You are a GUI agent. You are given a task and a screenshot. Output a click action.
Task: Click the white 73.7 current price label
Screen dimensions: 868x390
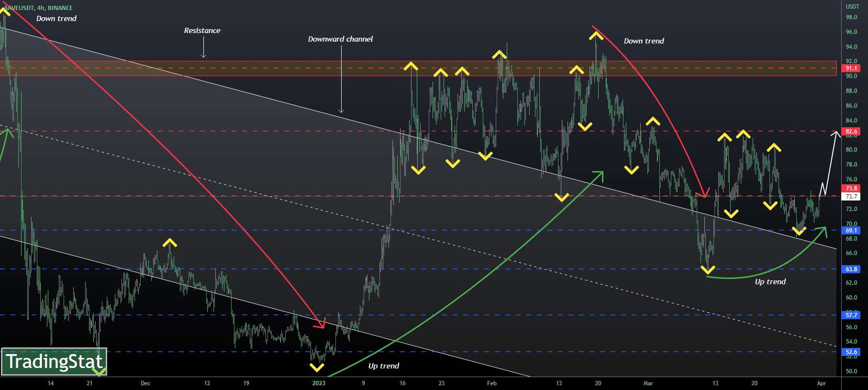tap(852, 197)
